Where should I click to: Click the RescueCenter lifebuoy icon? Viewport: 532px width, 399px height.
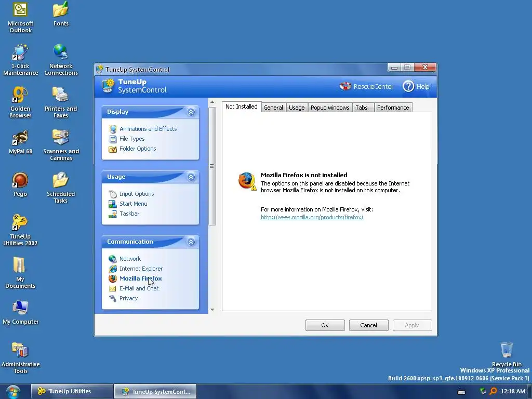tap(345, 86)
